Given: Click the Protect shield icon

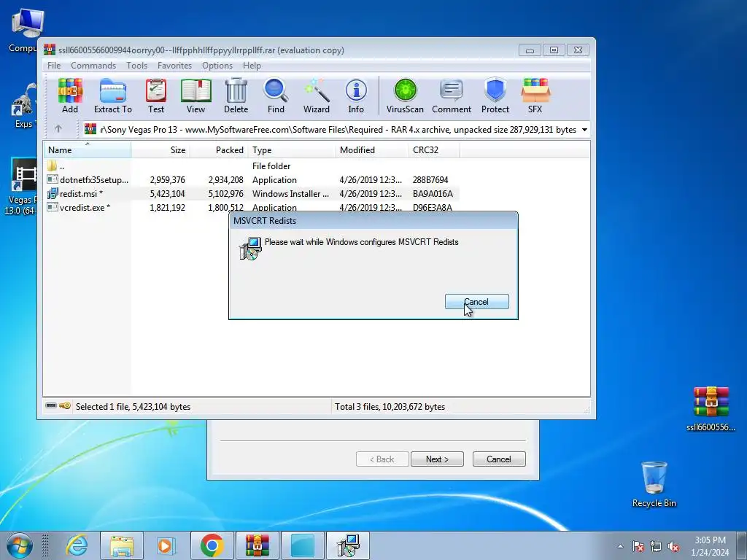Looking at the screenshot, I should [x=495, y=96].
